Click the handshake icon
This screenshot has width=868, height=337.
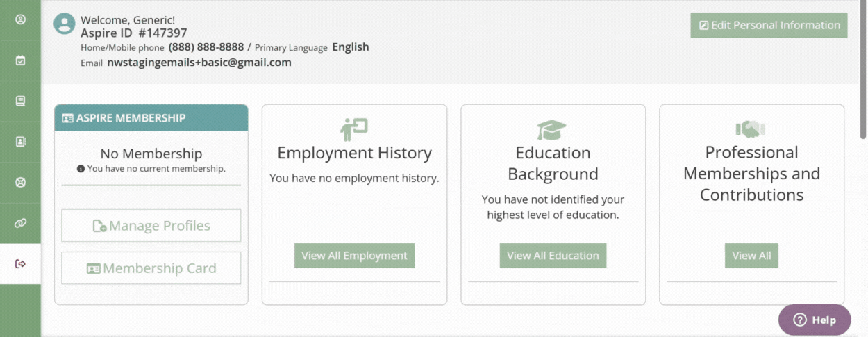750,129
